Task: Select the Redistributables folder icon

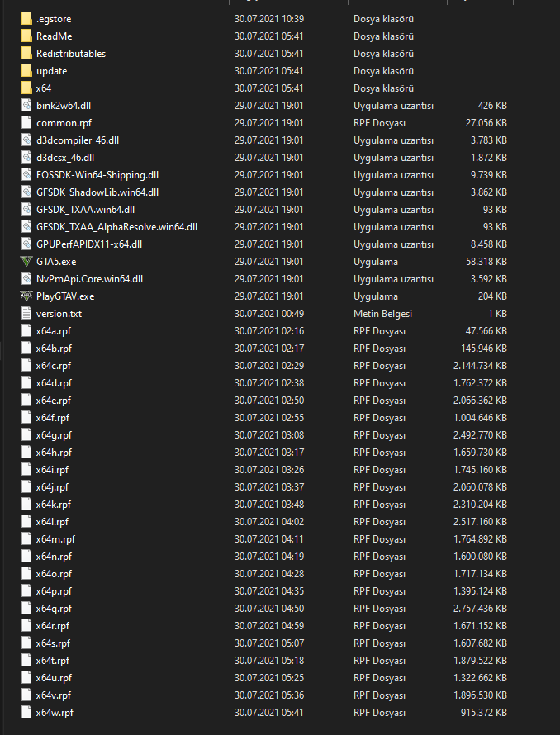Action: tap(26, 54)
